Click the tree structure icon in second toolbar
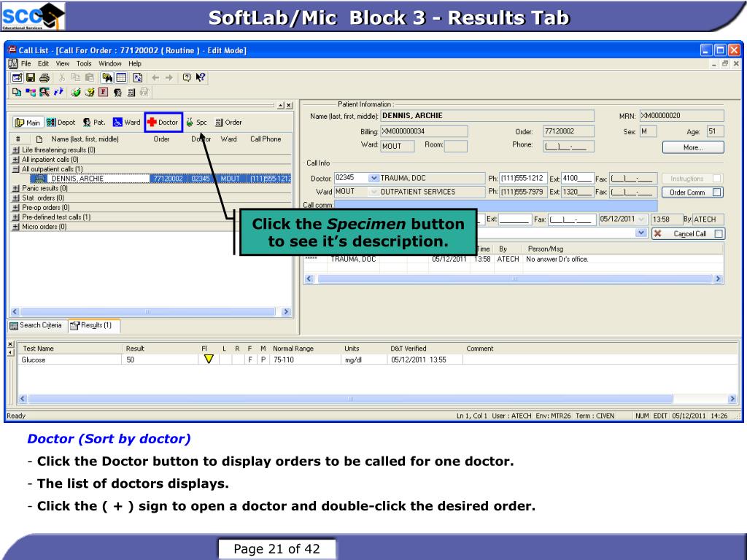This screenshot has height=560, width=747. click(x=31, y=92)
